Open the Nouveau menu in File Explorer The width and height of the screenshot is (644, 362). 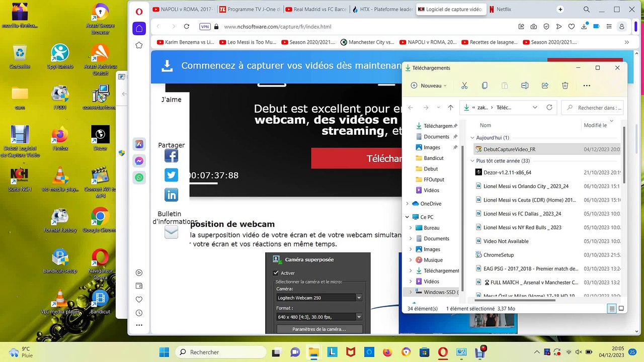click(x=429, y=85)
